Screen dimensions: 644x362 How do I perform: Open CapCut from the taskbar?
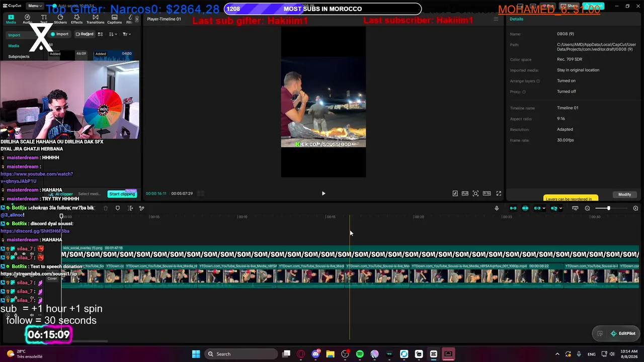click(x=434, y=354)
